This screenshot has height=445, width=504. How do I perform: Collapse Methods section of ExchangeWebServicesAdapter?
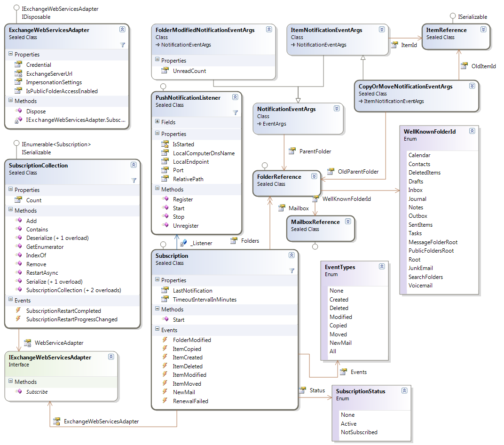pos(11,100)
